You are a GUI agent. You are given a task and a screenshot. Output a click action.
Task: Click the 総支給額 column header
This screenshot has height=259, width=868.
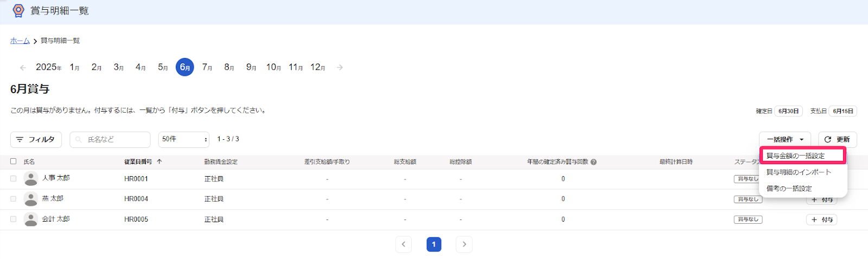pos(405,162)
